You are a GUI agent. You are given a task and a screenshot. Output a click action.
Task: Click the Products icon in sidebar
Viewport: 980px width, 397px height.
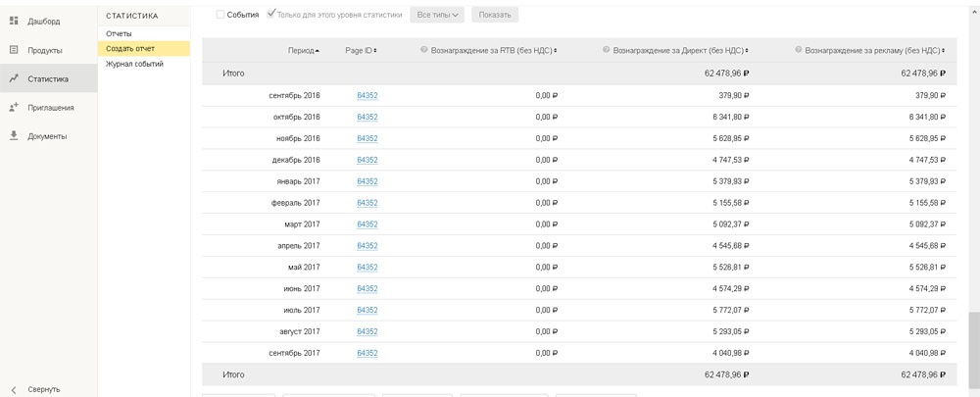[x=14, y=50]
